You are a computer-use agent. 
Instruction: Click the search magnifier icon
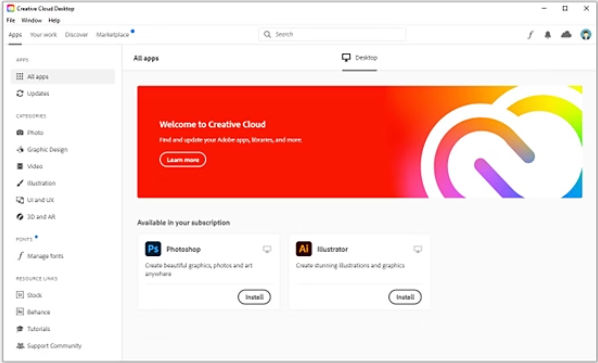tap(267, 34)
